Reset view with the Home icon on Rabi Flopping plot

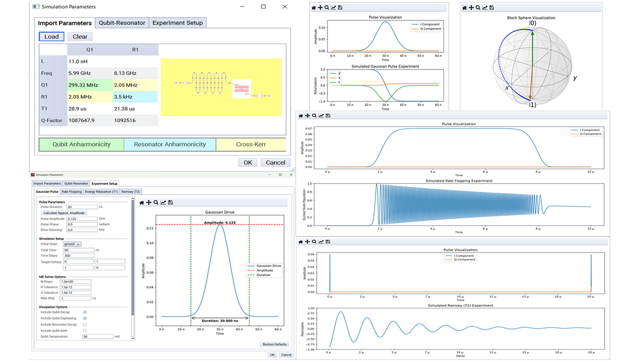[x=301, y=116]
